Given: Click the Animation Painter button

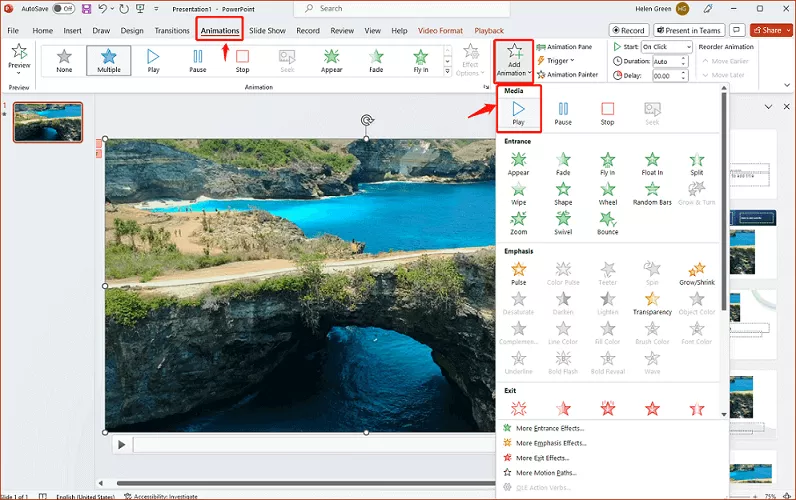Looking at the screenshot, I should coord(568,75).
